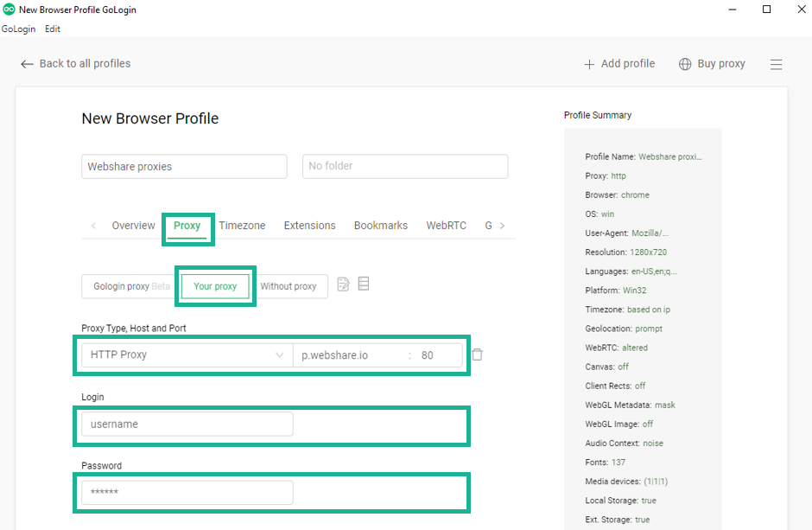
Task: Click the Webshare proxies name field
Action: (x=184, y=166)
